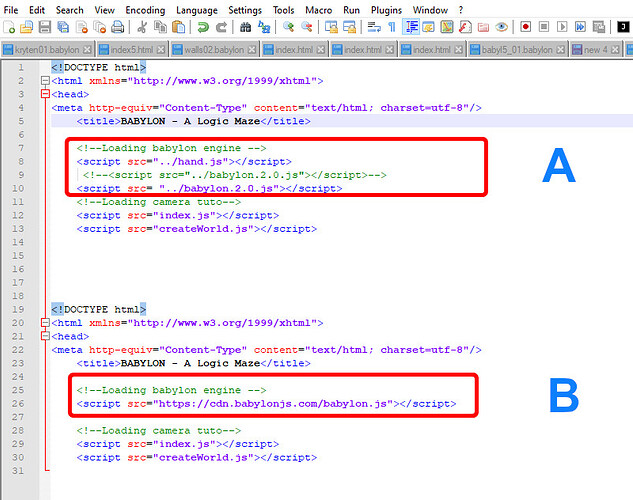
Task: Collapse the head fold on line 21
Action: pos(45,336)
